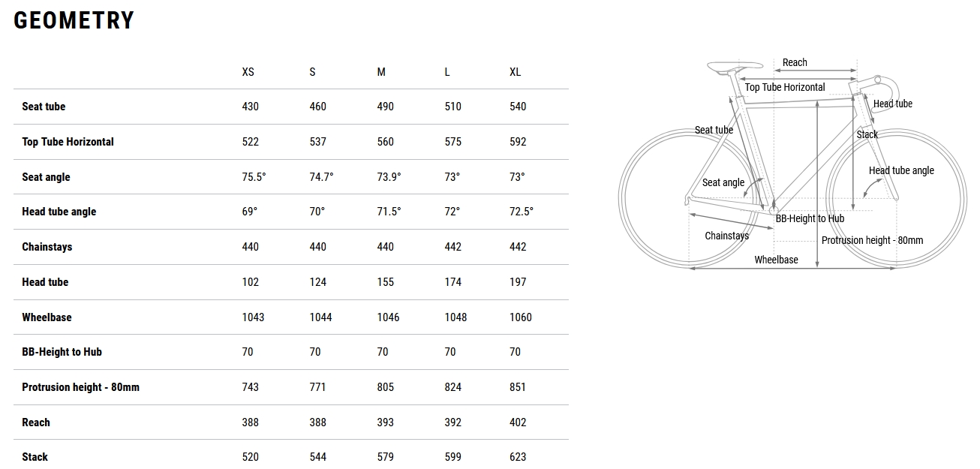Viewport: 980px width, 469px height.
Task: Click the Head tube label in diagram
Action: pos(892,104)
